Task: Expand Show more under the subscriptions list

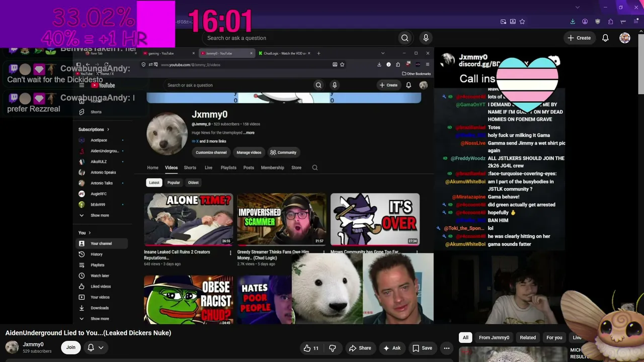Action: (101, 216)
